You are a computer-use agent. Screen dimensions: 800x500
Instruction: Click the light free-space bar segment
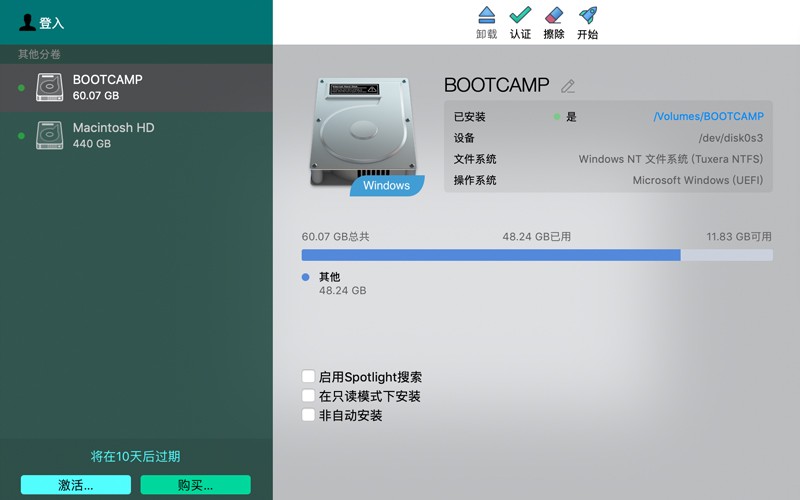point(727,255)
